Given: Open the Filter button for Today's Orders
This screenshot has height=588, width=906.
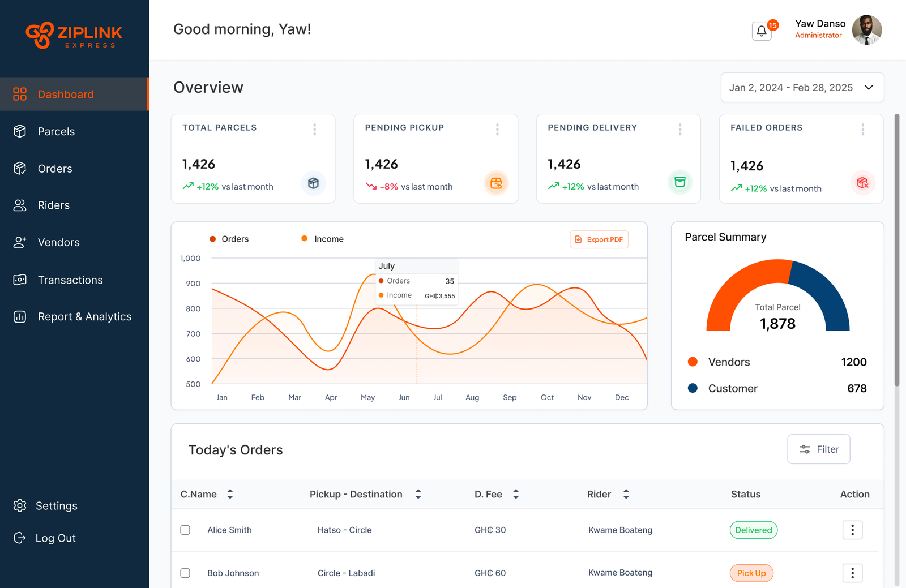Looking at the screenshot, I should coord(818,449).
